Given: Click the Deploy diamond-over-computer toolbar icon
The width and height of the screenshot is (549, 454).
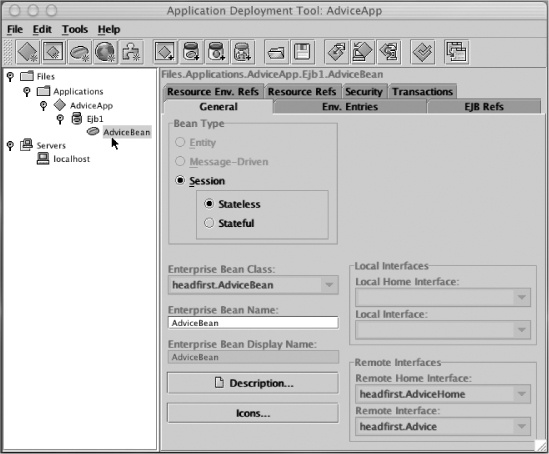Looking at the screenshot, I should click(362, 52).
